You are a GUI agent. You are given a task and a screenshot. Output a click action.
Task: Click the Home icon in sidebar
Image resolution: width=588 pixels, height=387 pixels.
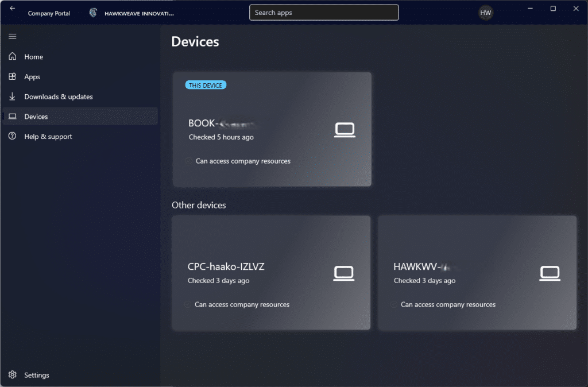tap(13, 57)
